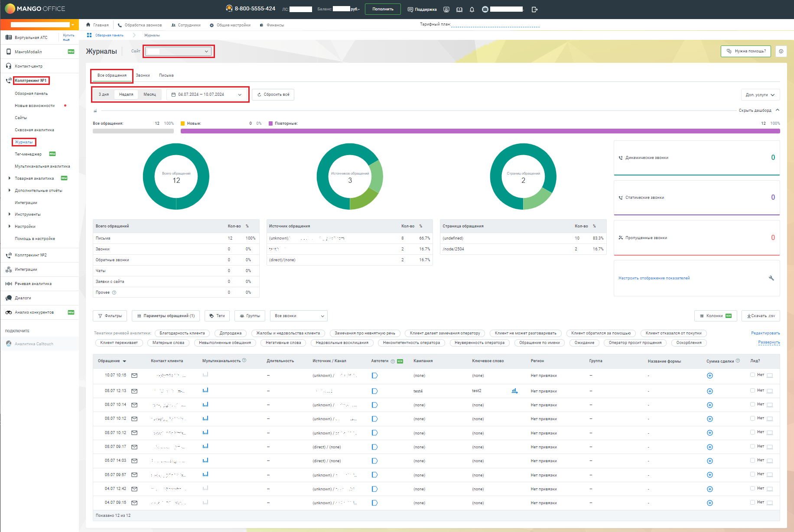Click email icon in 05.07 14:03 row

[x=134, y=461]
